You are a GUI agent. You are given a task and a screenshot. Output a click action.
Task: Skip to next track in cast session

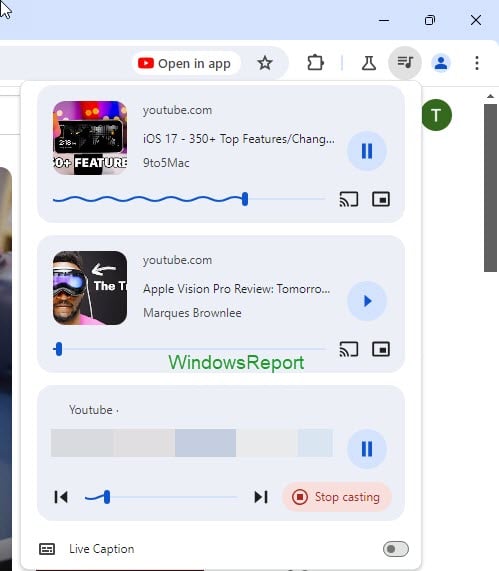[261, 497]
